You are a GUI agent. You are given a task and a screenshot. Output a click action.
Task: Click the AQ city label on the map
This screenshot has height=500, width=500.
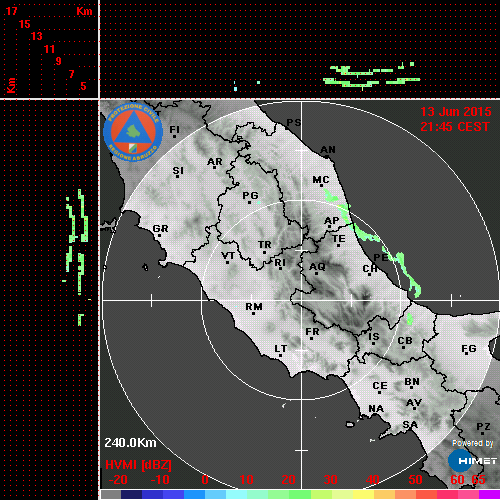[317, 267]
